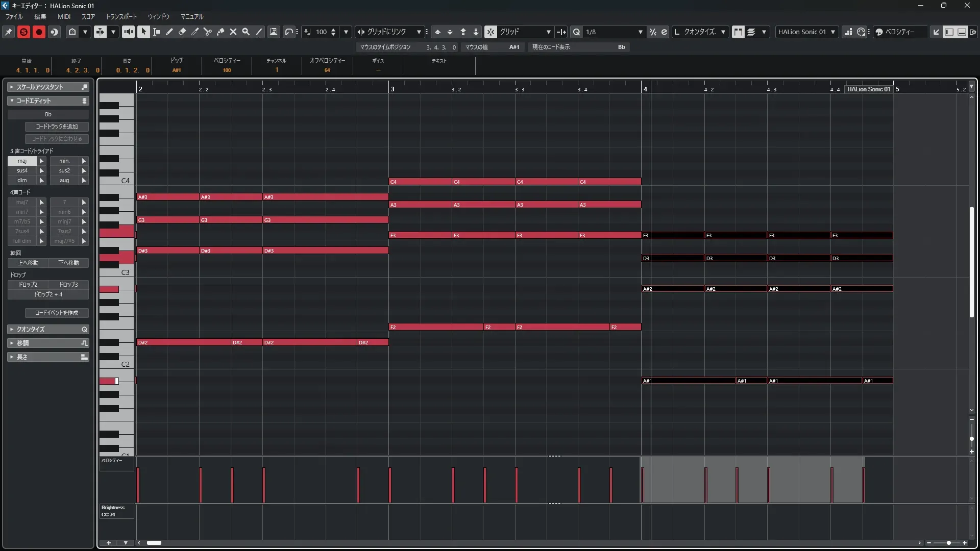Image resolution: width=980 pixels, height=551 pixels.
Task: Select the Erase tool
Action: (182, 32)
